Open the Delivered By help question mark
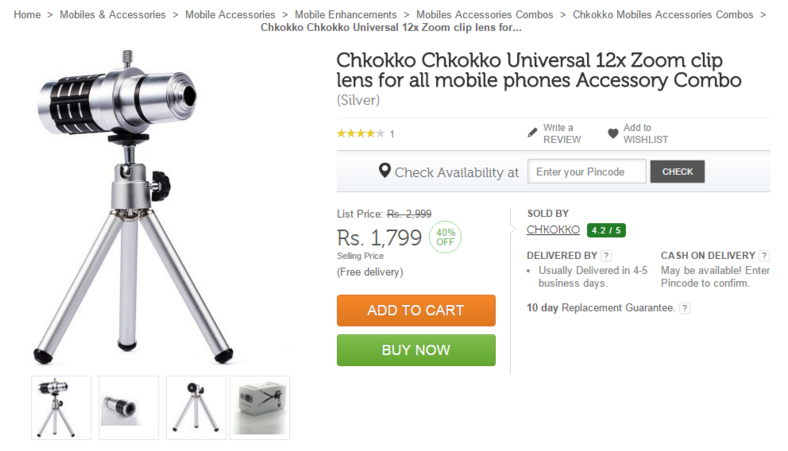 pyautogui.click(x=606, y=255)
